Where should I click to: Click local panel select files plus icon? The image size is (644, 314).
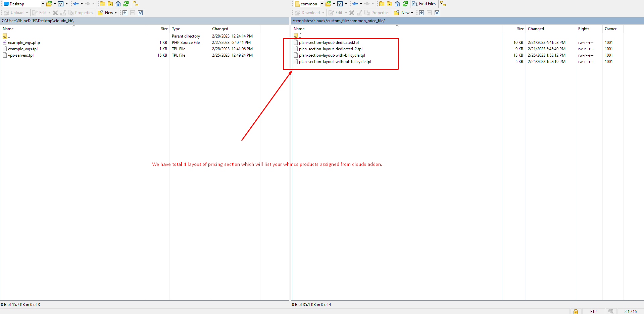click(x=125, y=13)
